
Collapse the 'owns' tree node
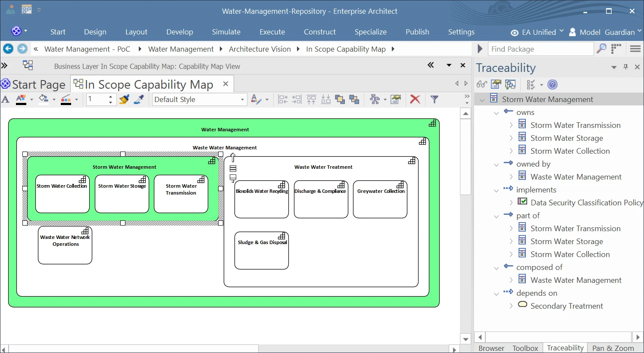coord(496,113)
